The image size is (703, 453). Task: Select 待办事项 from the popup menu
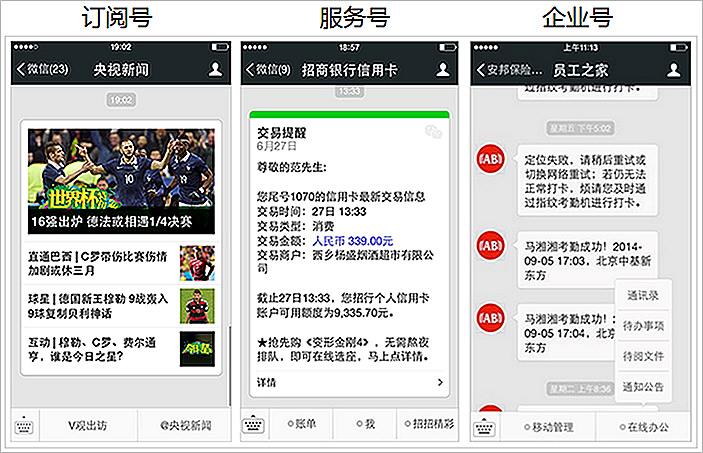pos(643,326)
